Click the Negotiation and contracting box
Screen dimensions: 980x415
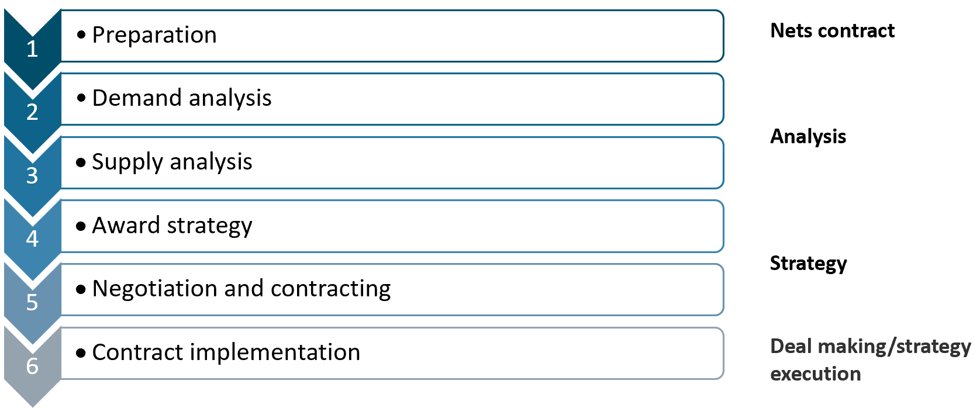pyautogui.click(x=392, y=289)
